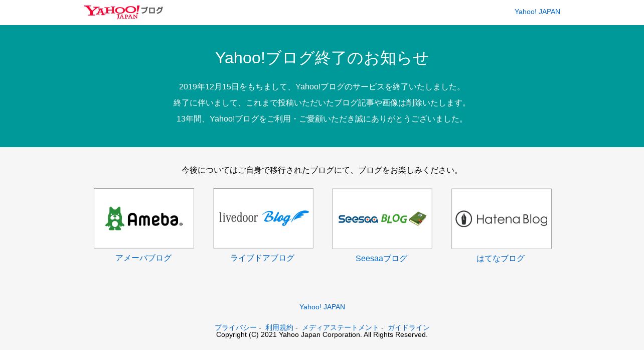Click the green Ameba mascot icon
The height and width of the screenshot is (350, 644).
pos(115,218)
